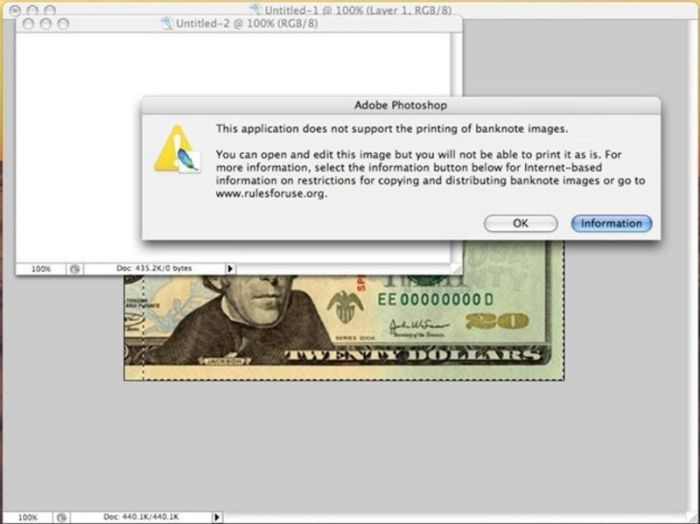This screenshot has height=524, width=700.
Task: Click the 'Doc: 440.1K/440.1K' status text
Action: point(141,517)
